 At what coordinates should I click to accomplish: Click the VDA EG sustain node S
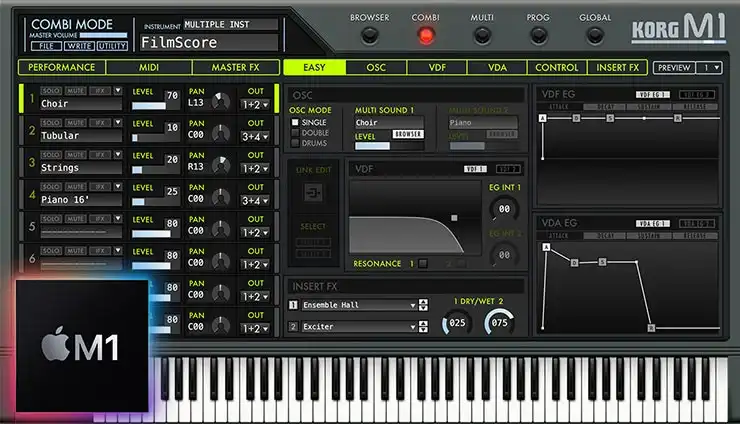click(602, 262)
